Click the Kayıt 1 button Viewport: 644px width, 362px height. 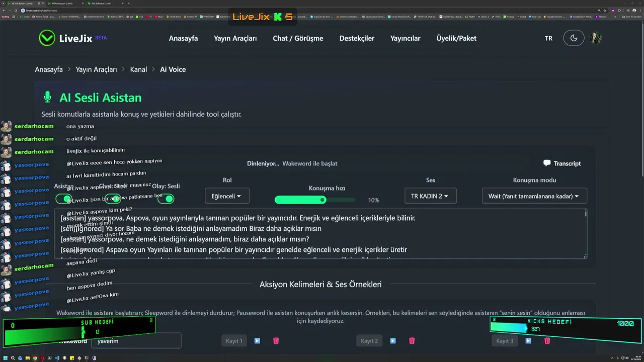(234, 341)
